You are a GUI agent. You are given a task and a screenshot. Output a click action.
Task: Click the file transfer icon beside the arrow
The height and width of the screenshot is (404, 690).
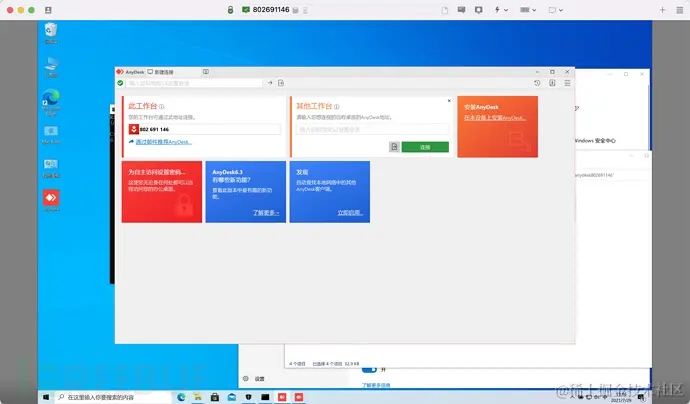coord(281,83)
